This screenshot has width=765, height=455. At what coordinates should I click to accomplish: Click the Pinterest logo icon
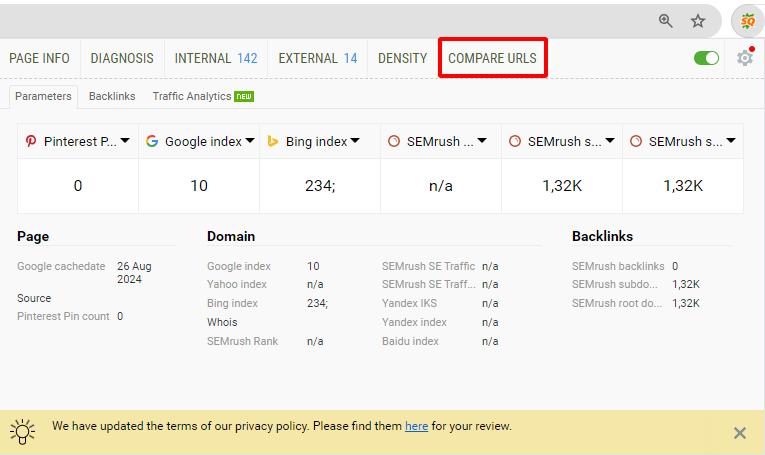tap(31, 142)
